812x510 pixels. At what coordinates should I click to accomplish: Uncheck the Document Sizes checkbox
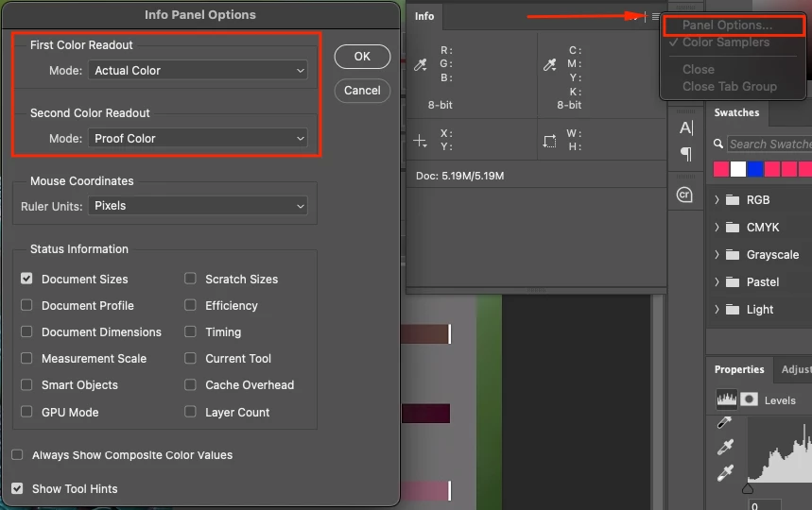point(26,279)
